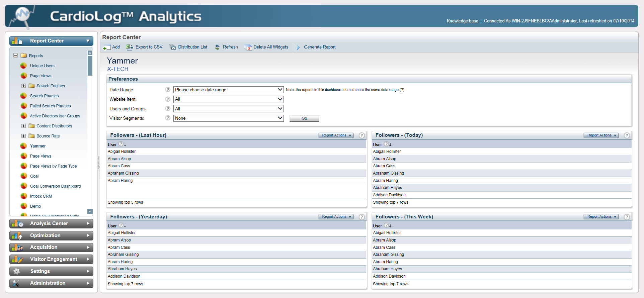Collapse the Report Center panel header

[x=51, y=41]
